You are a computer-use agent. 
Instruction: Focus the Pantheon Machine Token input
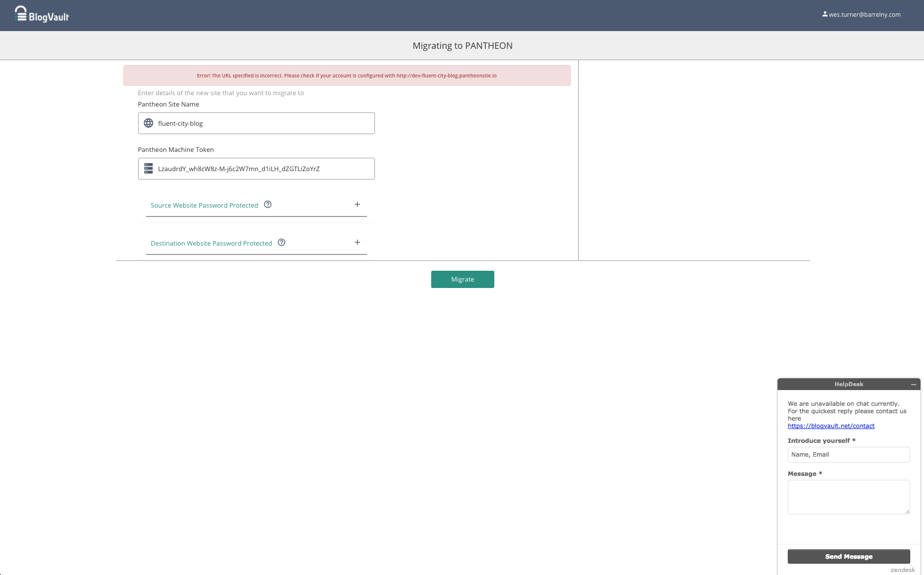click(257, 169)
